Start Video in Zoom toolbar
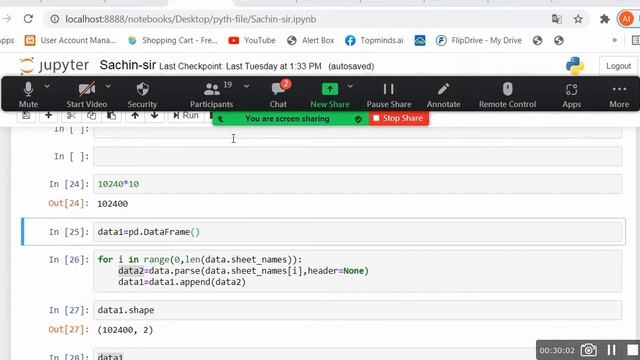 [x=87, y=95]
